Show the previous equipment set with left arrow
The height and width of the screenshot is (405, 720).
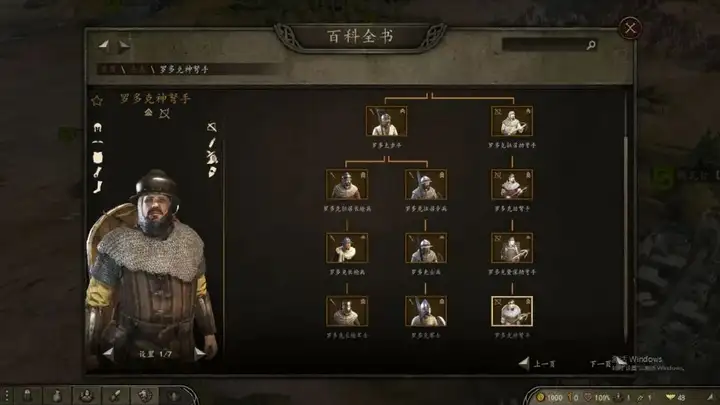(108, 354)
